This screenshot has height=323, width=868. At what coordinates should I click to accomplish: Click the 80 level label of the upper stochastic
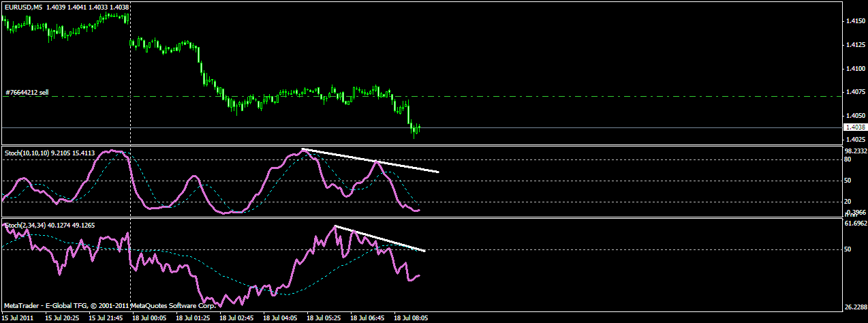point(848,159)
